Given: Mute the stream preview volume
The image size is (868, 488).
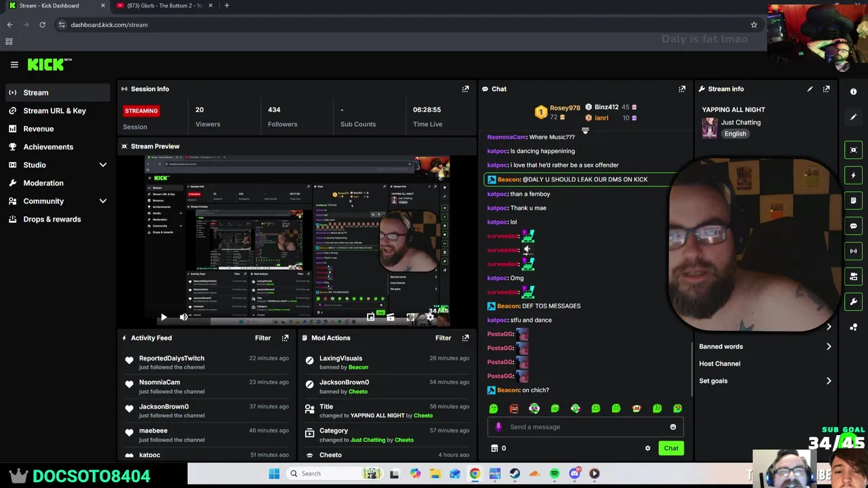Looking at the screenshot, I should click(x=184, y=317).
